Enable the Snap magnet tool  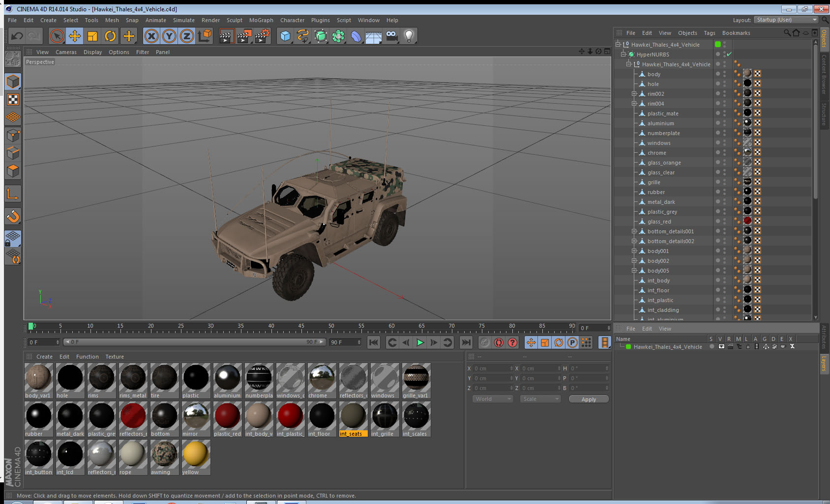tap(13, 216)
